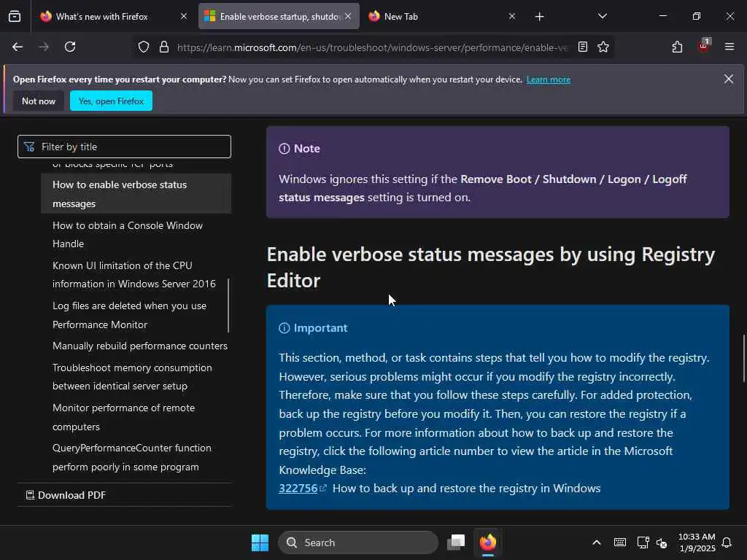Open the Learn more link
The height and width of the screenshot is (560, 747).
[549, 79]
